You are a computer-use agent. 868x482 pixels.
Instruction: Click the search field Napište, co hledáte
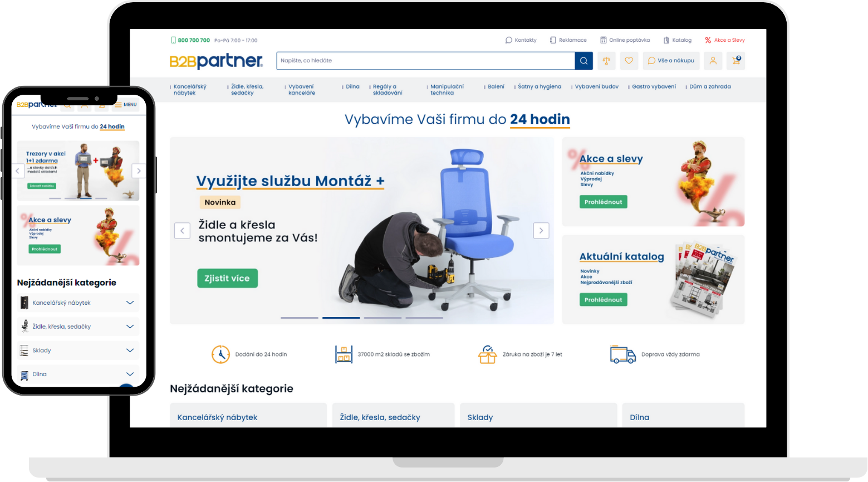click(x=426, y=61)
